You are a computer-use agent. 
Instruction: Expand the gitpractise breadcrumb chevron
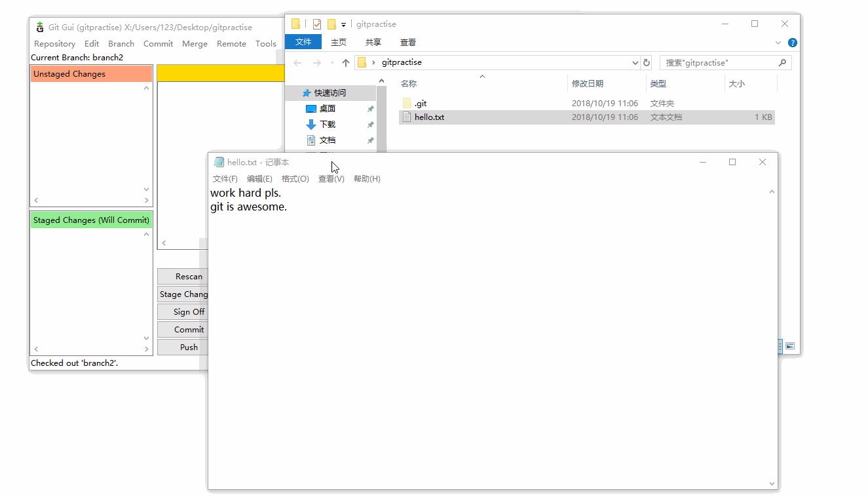[x=373, y=63]
